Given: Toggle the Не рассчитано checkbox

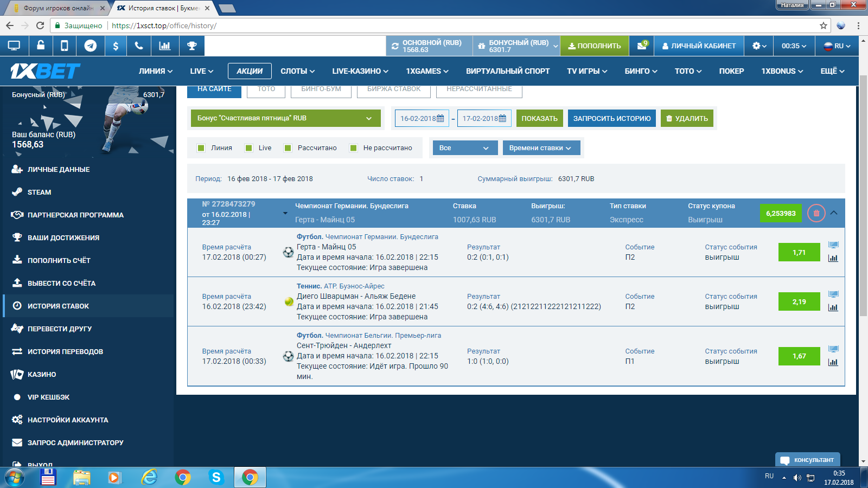Looking at the screenshot, I should (354, 148).
